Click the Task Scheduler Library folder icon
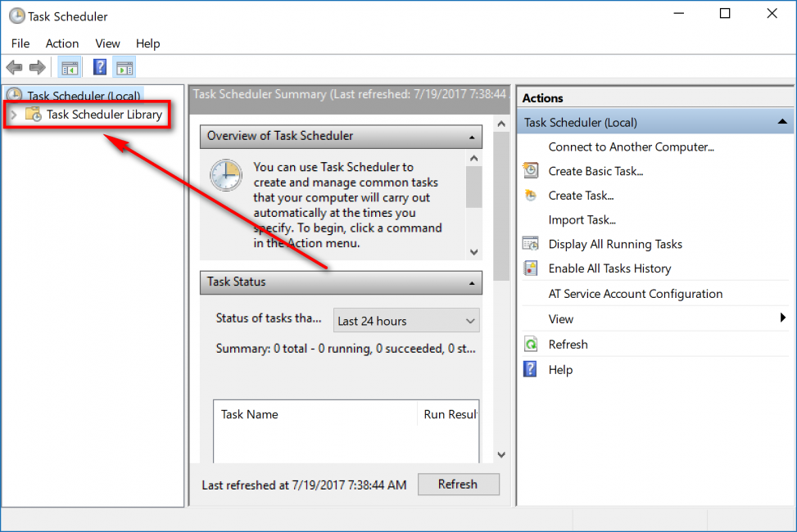This screenshot has height=532, width=797. coord(34,115)
